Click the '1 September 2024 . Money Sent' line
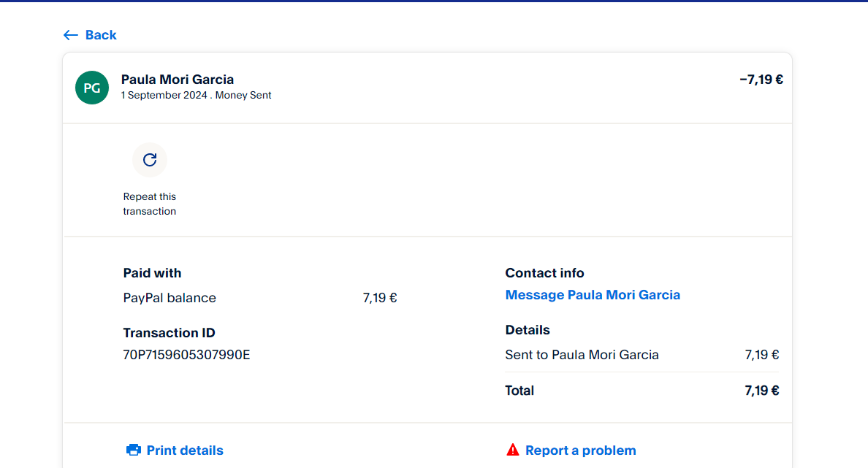Viewport: 868px width, 468px height. [x=197, y=96]
